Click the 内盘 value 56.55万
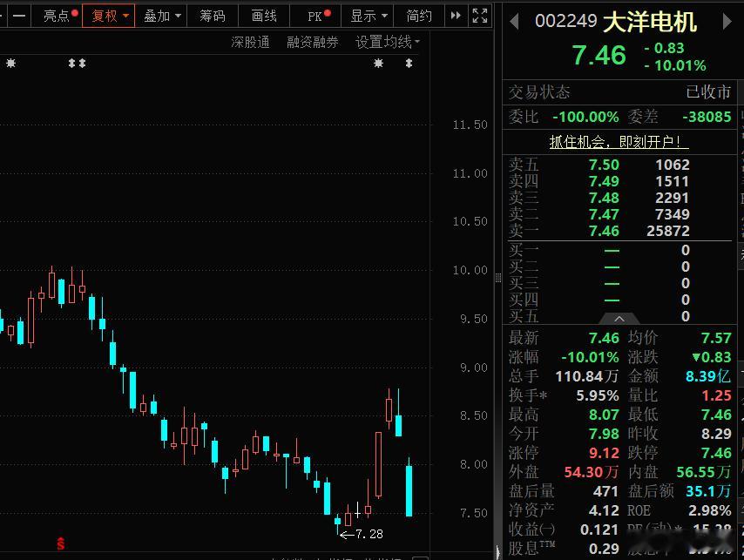 pos(704,472)
